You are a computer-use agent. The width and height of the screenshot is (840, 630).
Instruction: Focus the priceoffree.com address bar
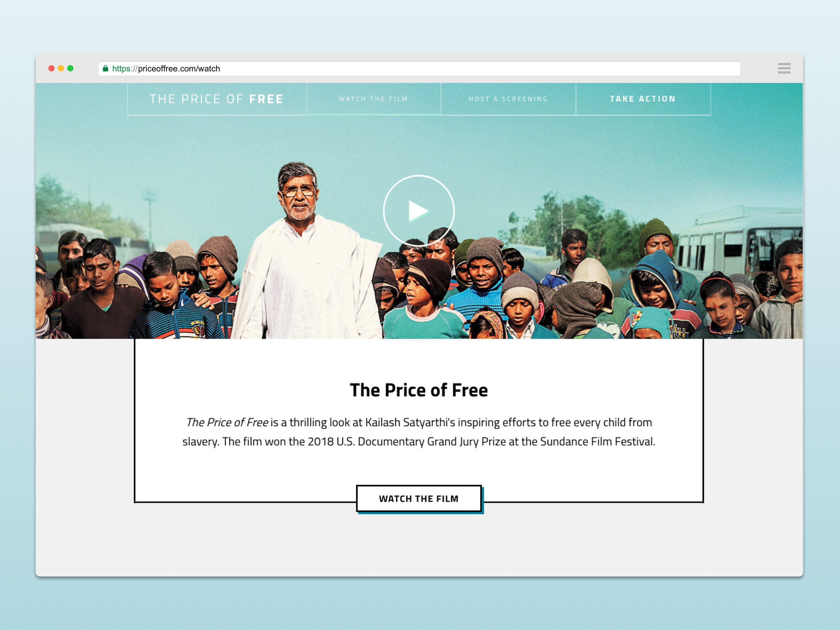[x=419, y=68]
